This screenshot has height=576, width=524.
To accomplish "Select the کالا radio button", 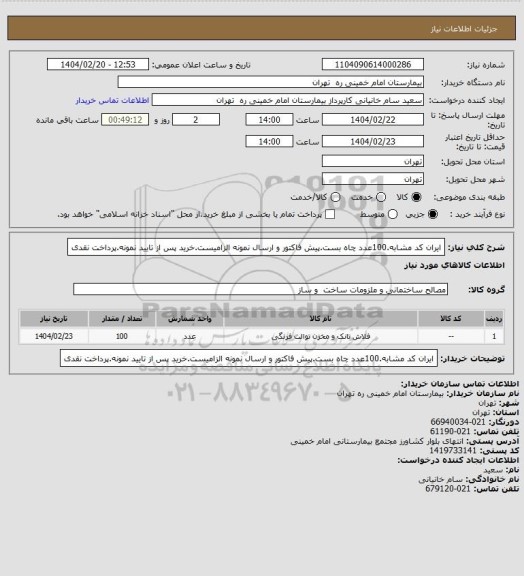I will pyautogui.click(x=416, y=197).
